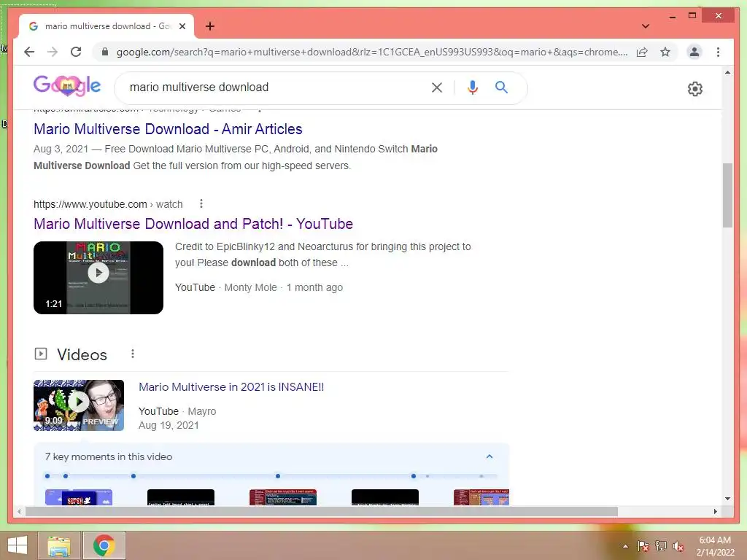Open Mario Multiverse in 2021 is INSANE!! link
This screenshot has width=747, height=560.
[231, 387]
